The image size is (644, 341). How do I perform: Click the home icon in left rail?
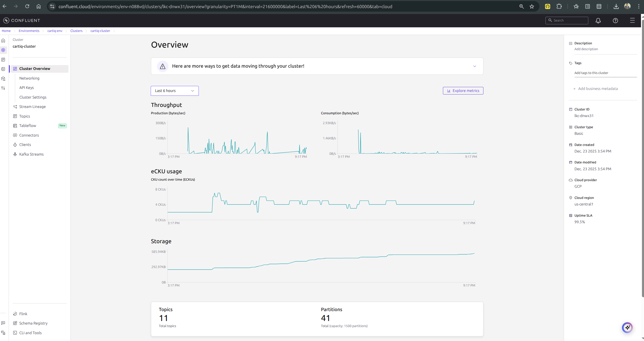[x=3, y=41]
